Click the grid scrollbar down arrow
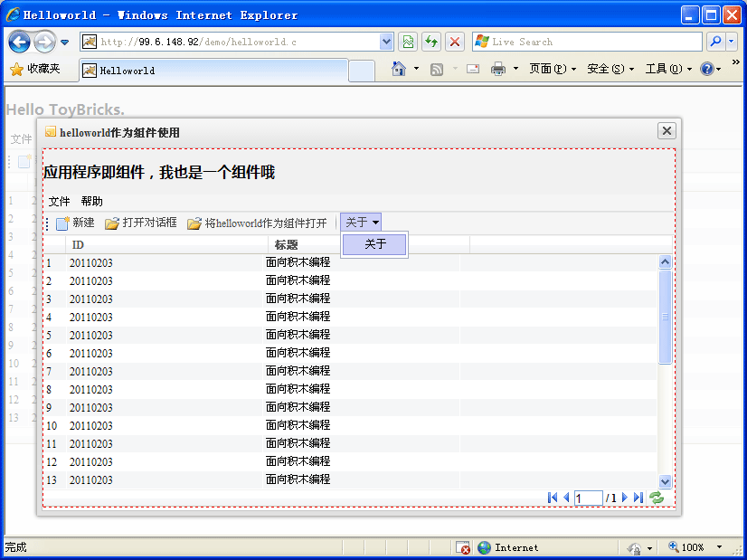Viewport: 747px width, 560px height. (x=666, y=482)
